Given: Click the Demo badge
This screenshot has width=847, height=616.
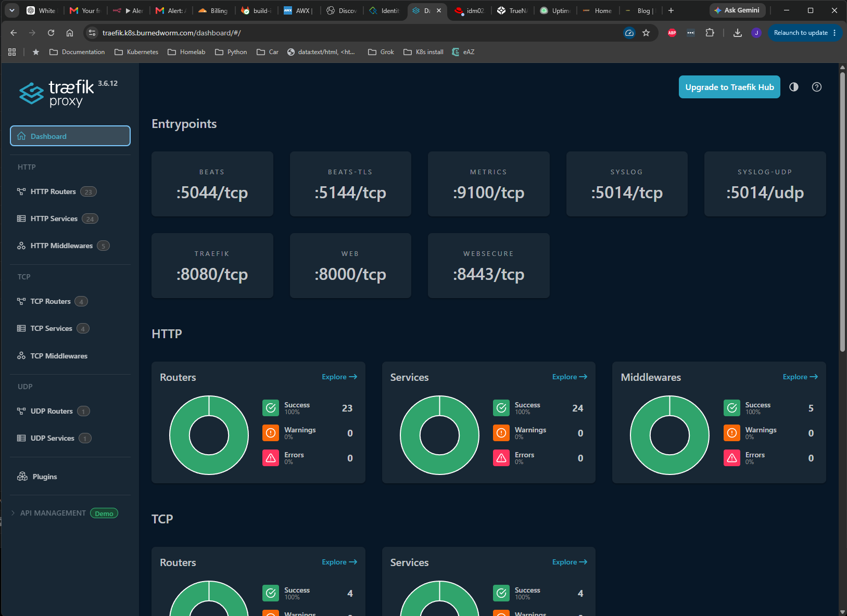Looking at the screenshot, I should 104,514.
